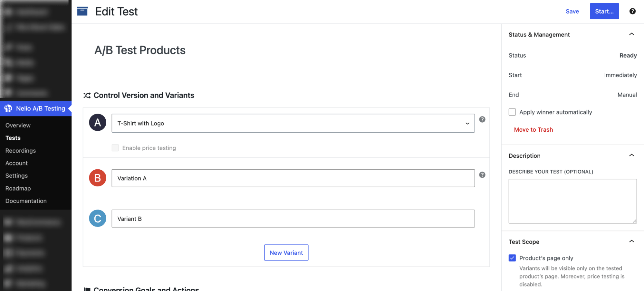Open Documentation in Nelio submenu
This screenshot has width=644, height=291.
pos(26,201)
